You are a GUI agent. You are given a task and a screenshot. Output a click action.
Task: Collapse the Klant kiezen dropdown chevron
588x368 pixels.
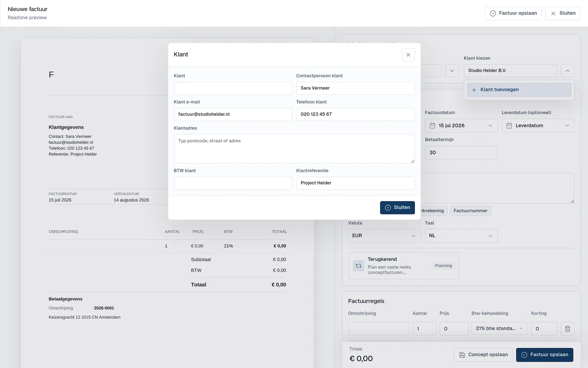(x=567, y=71)
